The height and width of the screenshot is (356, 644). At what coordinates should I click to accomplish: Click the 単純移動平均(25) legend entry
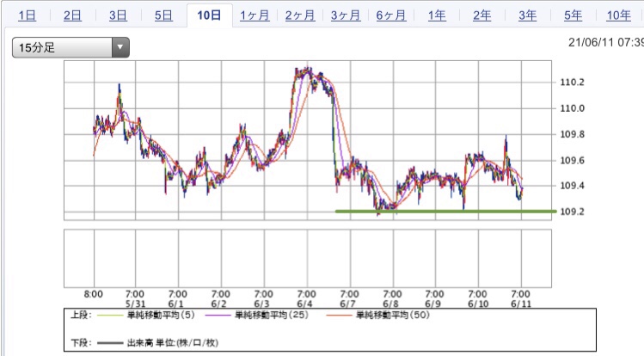272,315
